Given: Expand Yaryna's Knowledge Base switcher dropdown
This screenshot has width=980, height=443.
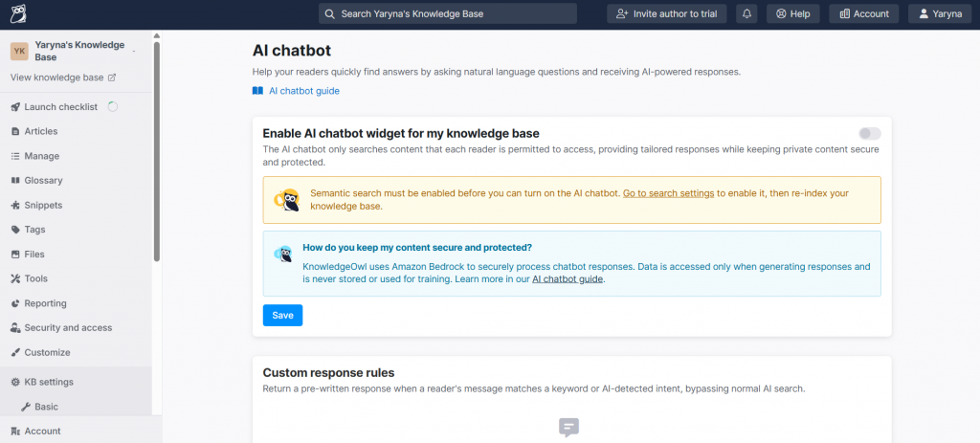Looking at the screenshot, I should pos(134,52).
